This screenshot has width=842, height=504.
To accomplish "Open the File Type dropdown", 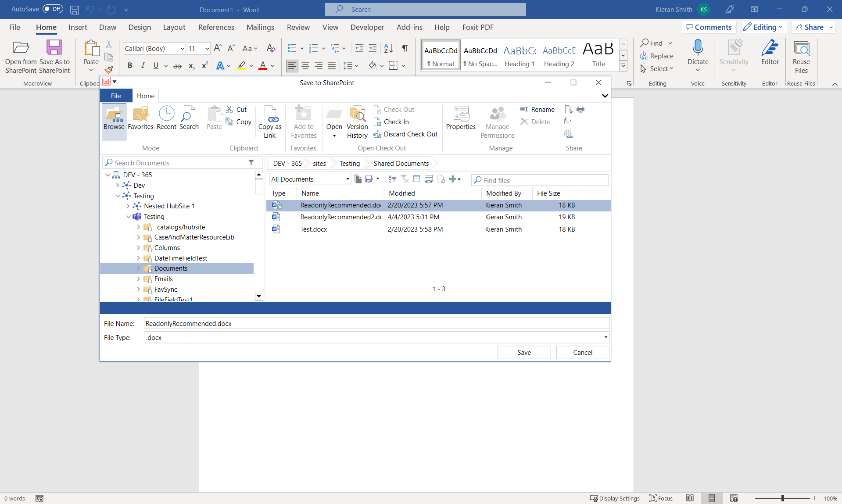I will (x=606, y=337).
